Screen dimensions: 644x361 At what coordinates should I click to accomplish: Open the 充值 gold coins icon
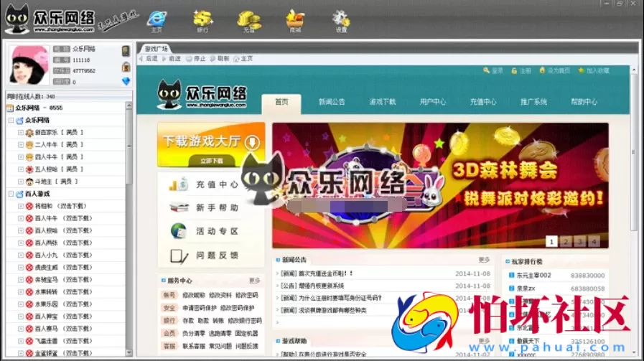point(249,22)
